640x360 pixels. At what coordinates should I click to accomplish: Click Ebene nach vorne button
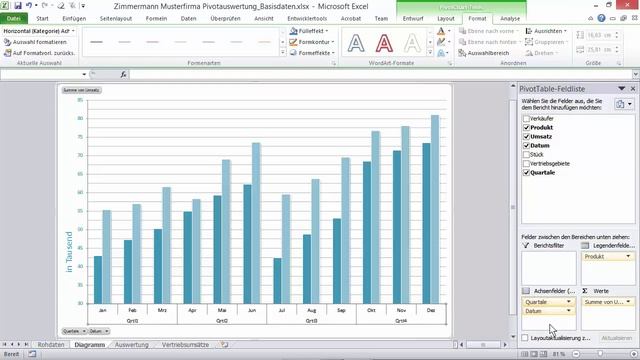(x=488, y=31)
